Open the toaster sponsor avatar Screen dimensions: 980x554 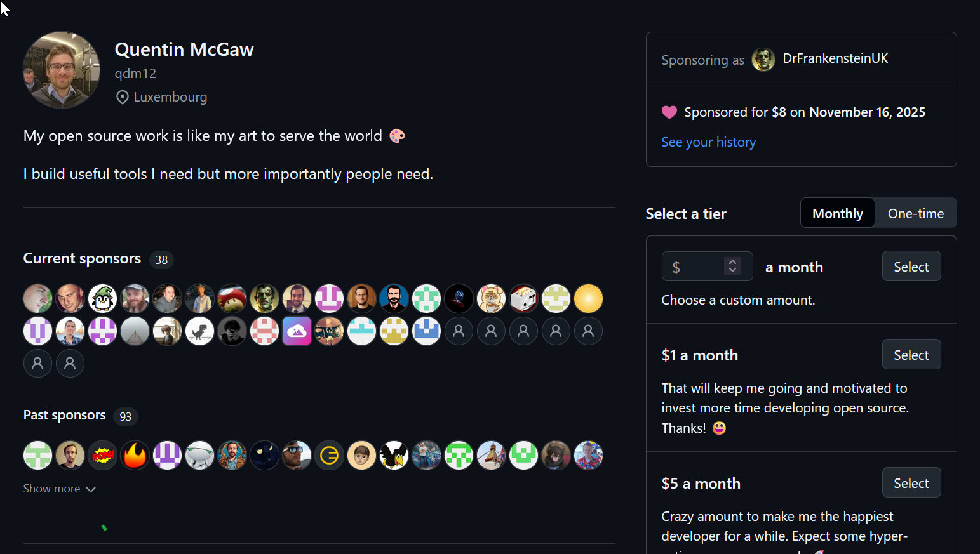(x=523, y=298)
